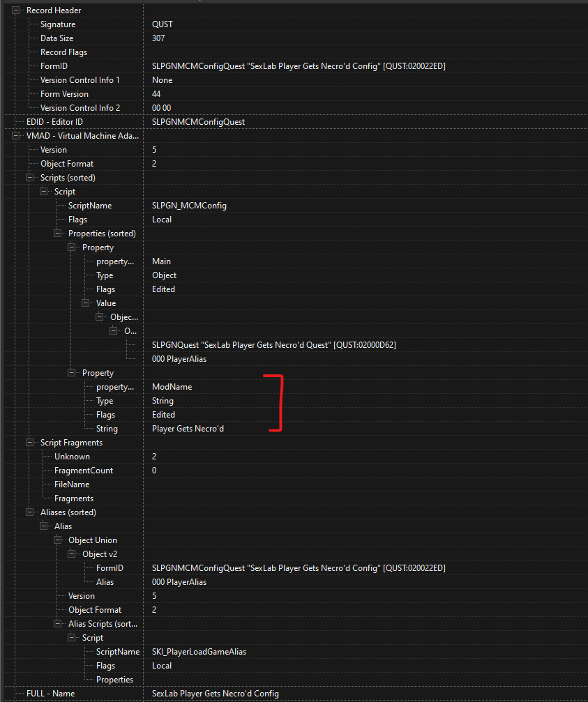Click the Alias value 000 PlayerAlias in Object v2

(x=179, y=582)
